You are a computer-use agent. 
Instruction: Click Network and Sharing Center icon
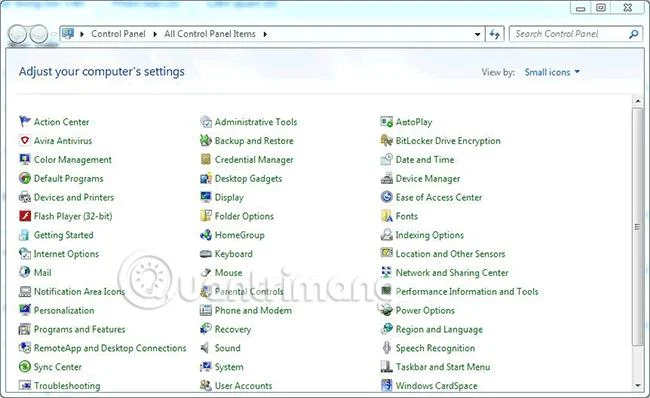[x=387, y=272]
